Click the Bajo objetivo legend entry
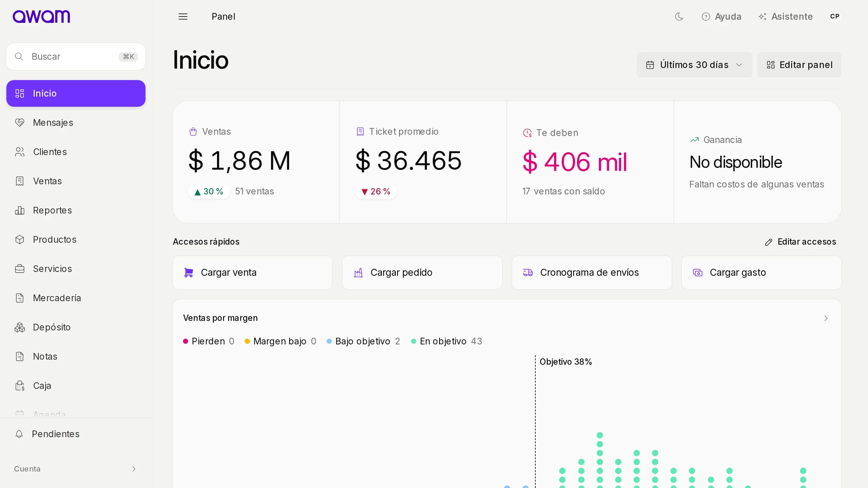The image size is (868, 488). tap(363, 342)
